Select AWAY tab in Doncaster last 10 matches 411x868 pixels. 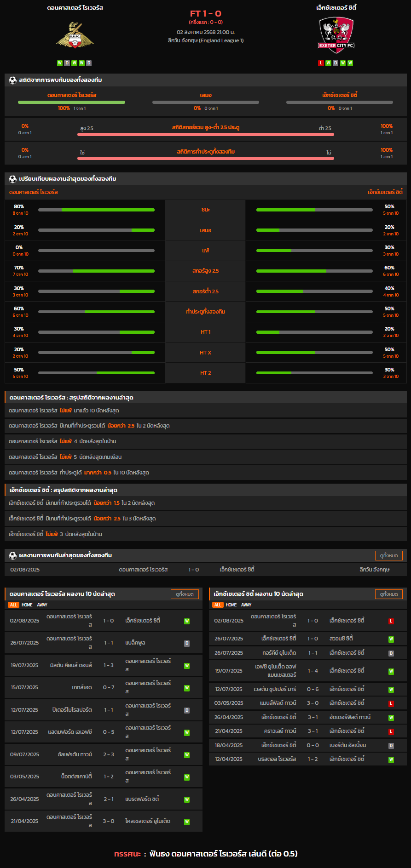42,605
